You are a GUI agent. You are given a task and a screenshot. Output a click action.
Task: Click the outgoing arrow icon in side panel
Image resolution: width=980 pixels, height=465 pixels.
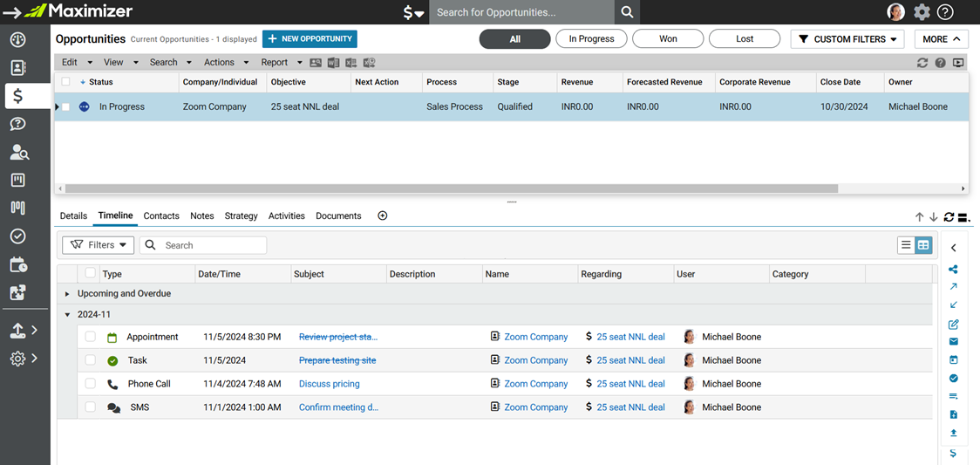(x=953, y=287)
